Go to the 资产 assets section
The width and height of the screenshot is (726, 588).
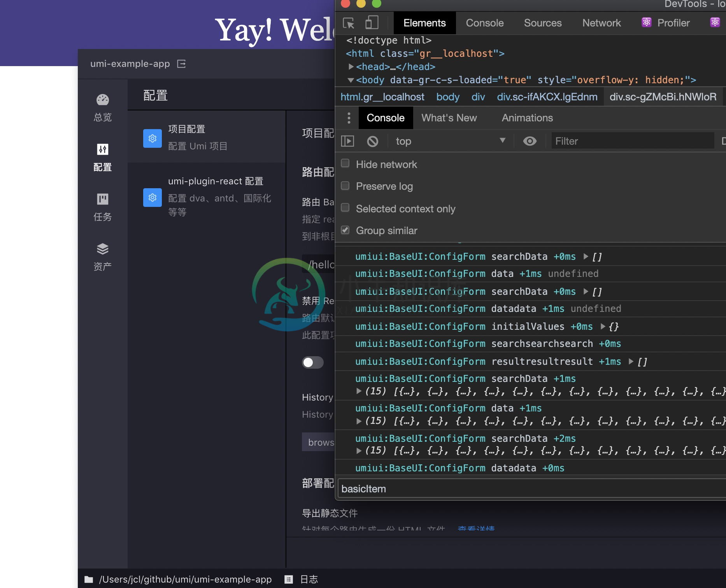click(x=103, y=257)
